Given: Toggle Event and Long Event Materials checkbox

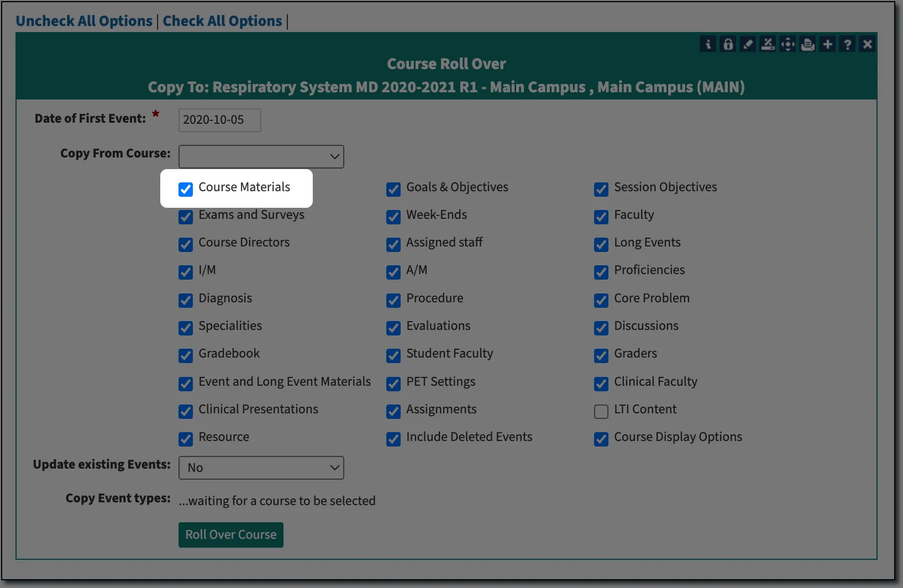Looking at the screenshot, I should click(186, 384).
